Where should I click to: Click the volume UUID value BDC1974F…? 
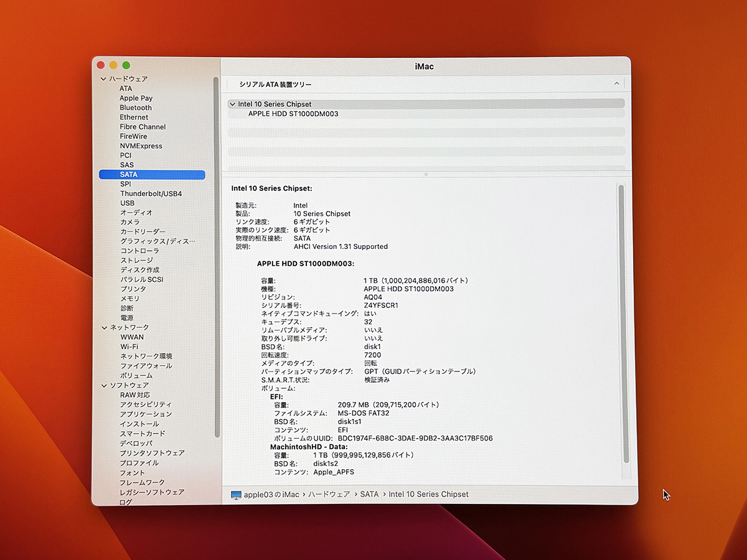[x=415, y=439]
